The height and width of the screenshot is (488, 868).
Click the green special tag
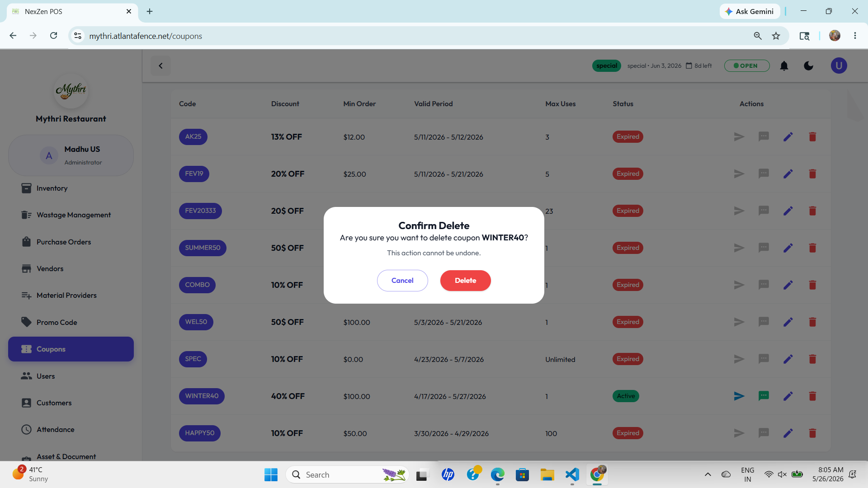(x=606, y=66)
